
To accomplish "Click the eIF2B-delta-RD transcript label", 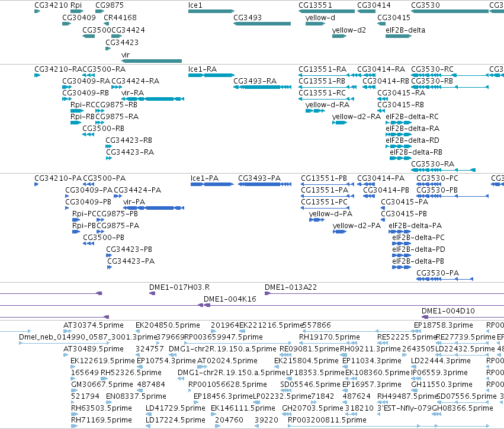I will (x=412, y=140).
